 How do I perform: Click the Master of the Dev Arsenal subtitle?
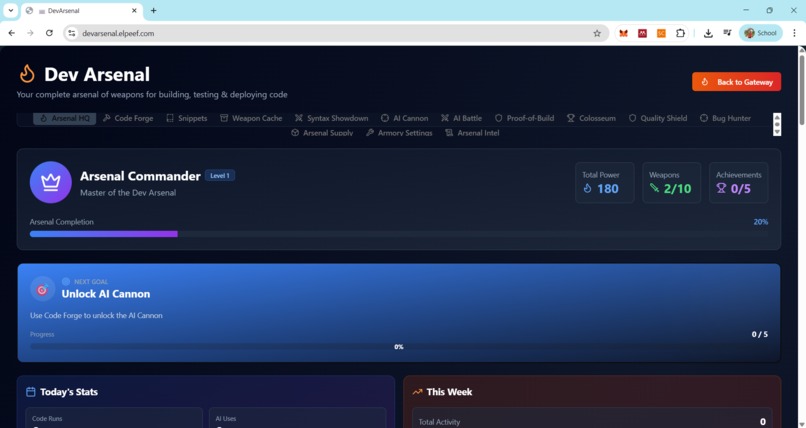coord(128,193)
